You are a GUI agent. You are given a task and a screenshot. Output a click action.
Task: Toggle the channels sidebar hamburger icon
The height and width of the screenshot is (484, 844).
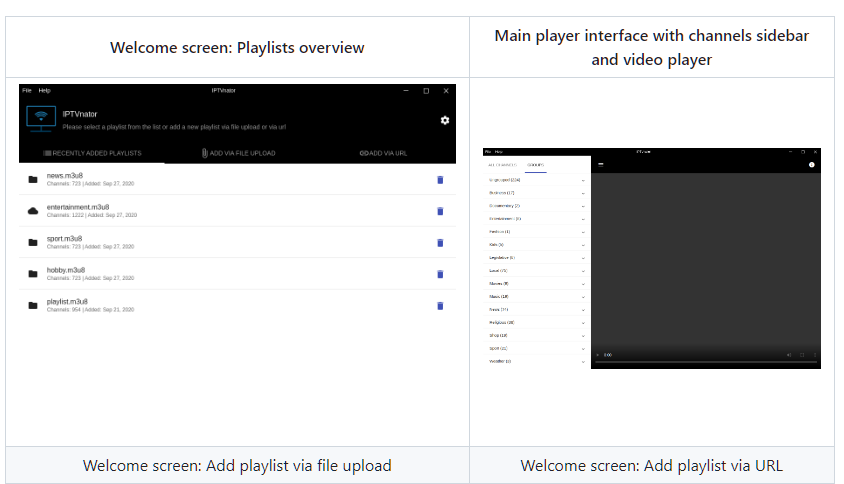pos(601,164)
